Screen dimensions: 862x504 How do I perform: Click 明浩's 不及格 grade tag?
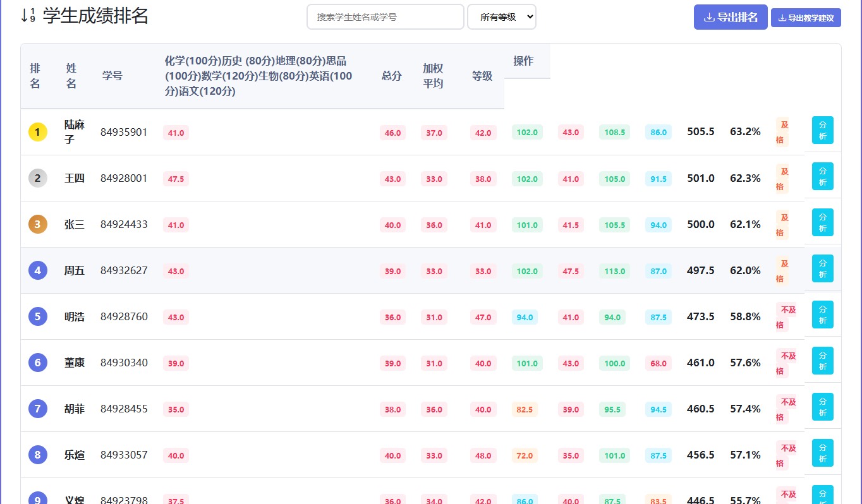(786, 317)
